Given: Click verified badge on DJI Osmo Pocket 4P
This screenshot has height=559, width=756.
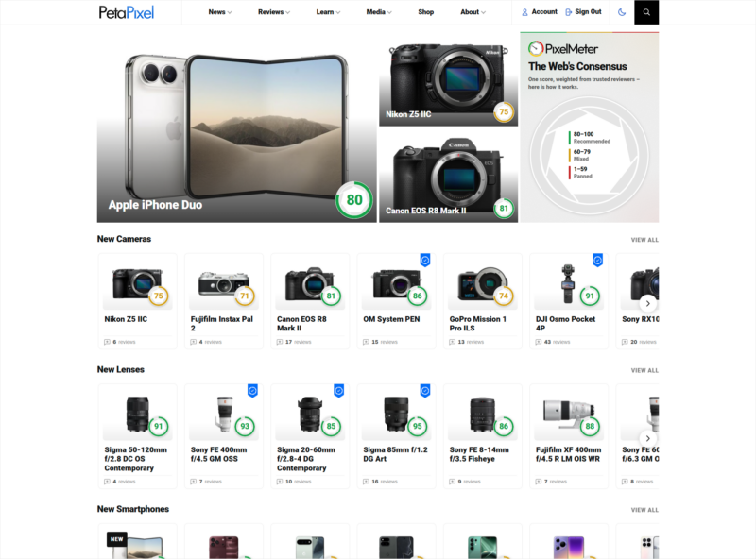Looking at the screenshot, I should [x=598, y=261].
